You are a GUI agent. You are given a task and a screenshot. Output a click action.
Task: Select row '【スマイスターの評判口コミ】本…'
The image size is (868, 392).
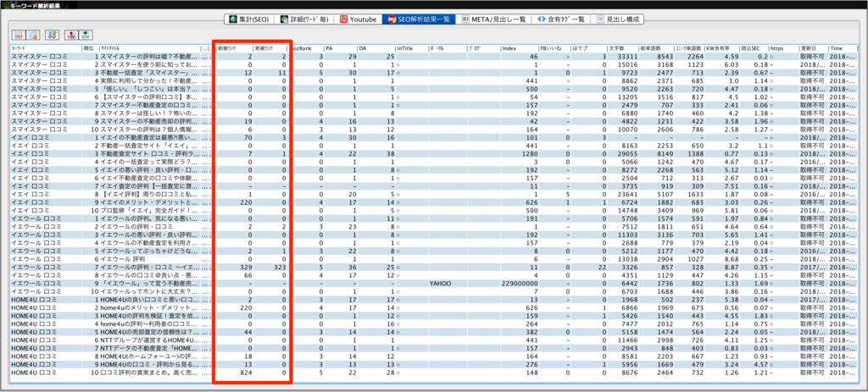[433, 97]
